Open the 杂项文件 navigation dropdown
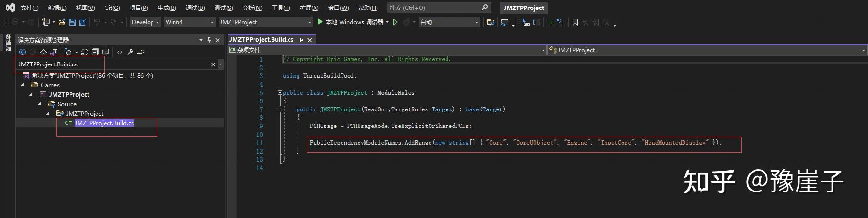The image size is (868, 218). [387, 50]
